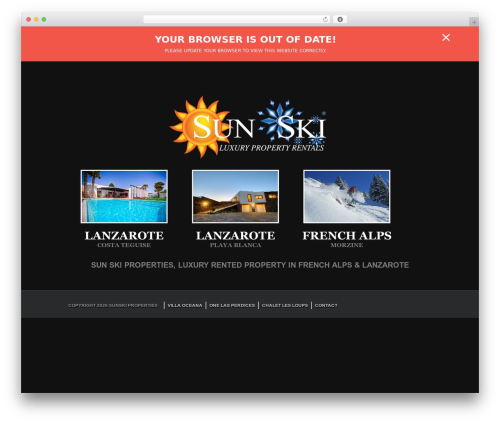The image size is (500, 423).
Task: Select Lanzarote heading above Playa Blanca
Action: click(x=235, y=236)
